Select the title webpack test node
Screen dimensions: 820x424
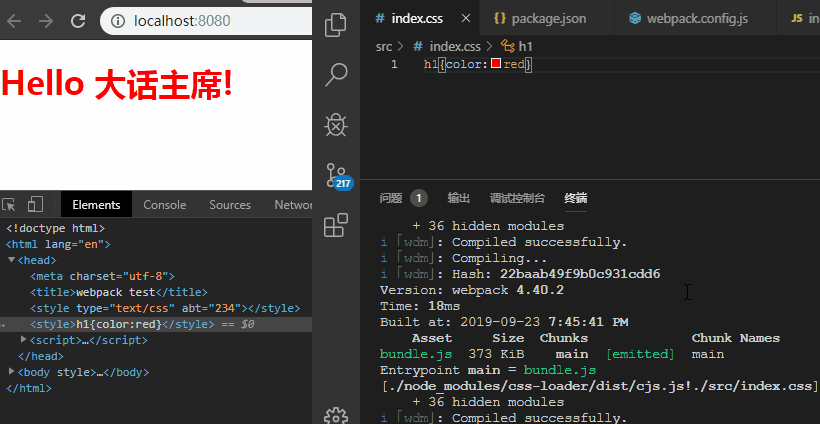[x=119, y=292]
